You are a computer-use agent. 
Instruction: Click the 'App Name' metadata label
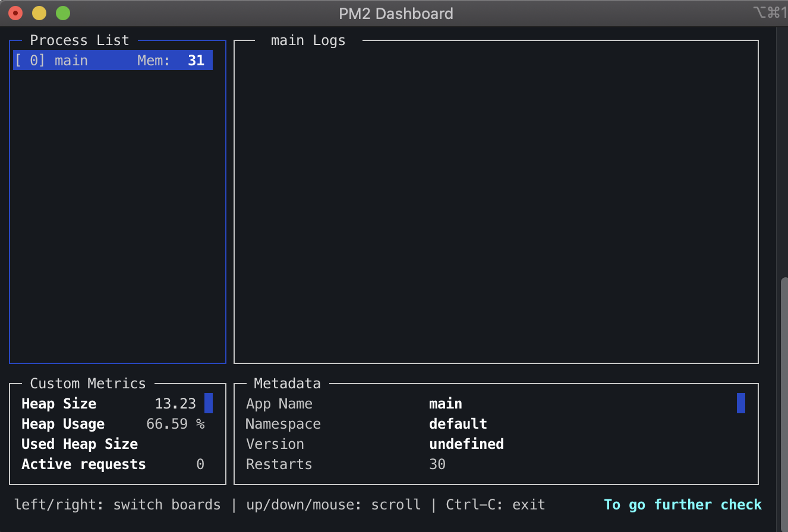(x=279, y=404)
